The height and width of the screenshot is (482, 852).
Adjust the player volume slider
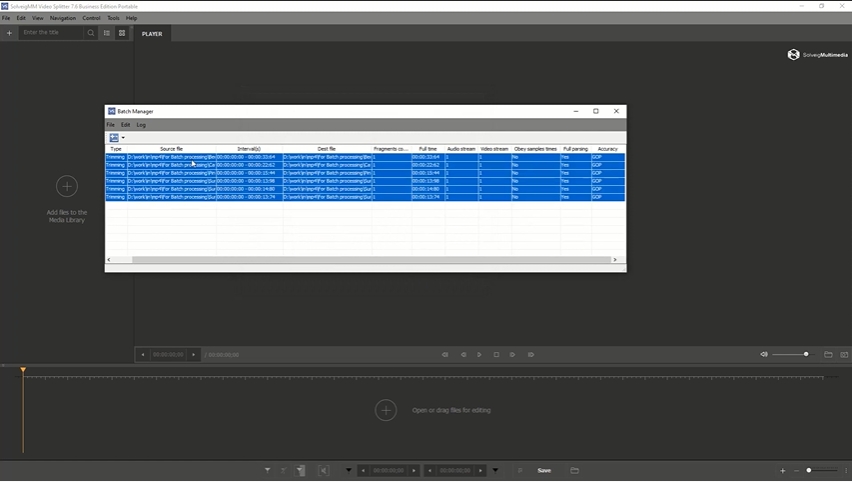(x=792, y=354)
